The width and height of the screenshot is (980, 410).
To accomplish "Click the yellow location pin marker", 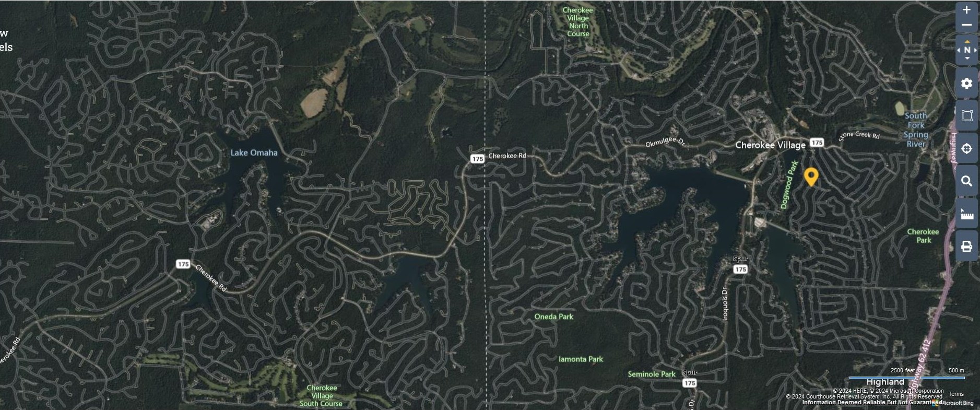I will pos(810,177).
